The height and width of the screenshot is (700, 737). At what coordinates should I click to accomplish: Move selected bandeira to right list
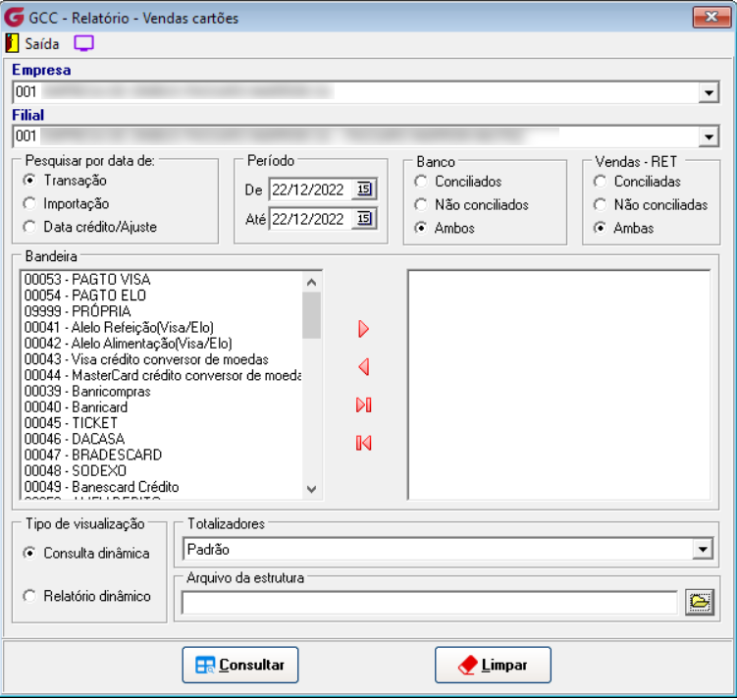363,329
